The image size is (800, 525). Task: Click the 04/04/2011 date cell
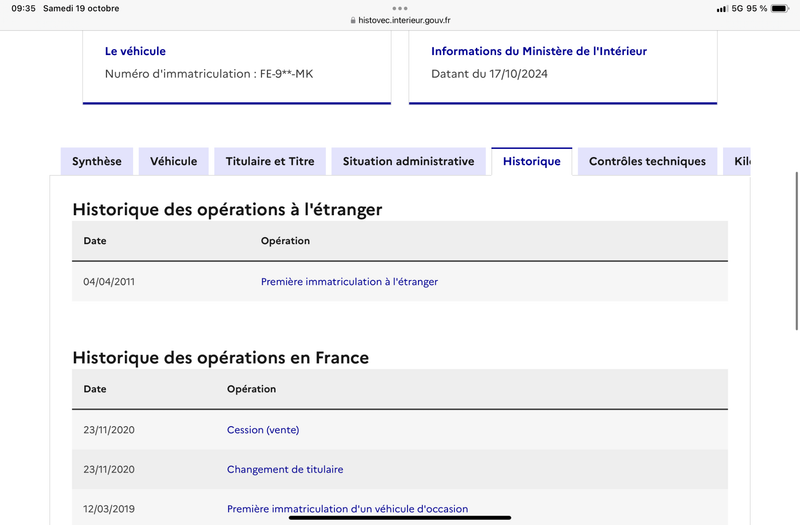109,282
